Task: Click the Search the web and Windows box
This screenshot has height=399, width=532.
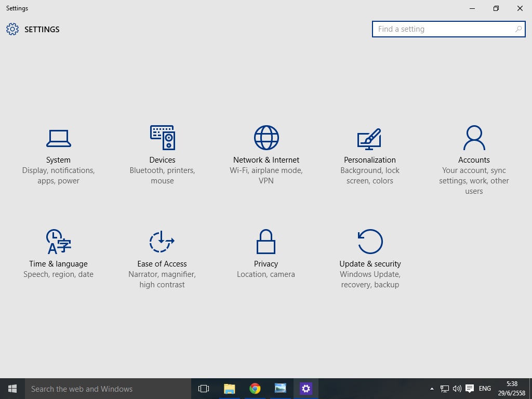Action: [x=108, y=389]
